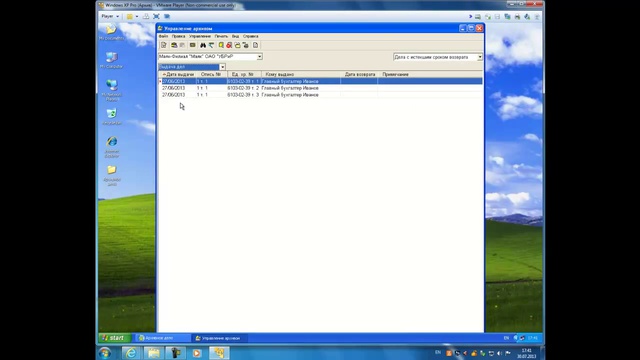Image resolution: width=640 pixels, height=360 pixels.
Task: Click the yellow note toolbar icon
Action: (x=221, y=45)
